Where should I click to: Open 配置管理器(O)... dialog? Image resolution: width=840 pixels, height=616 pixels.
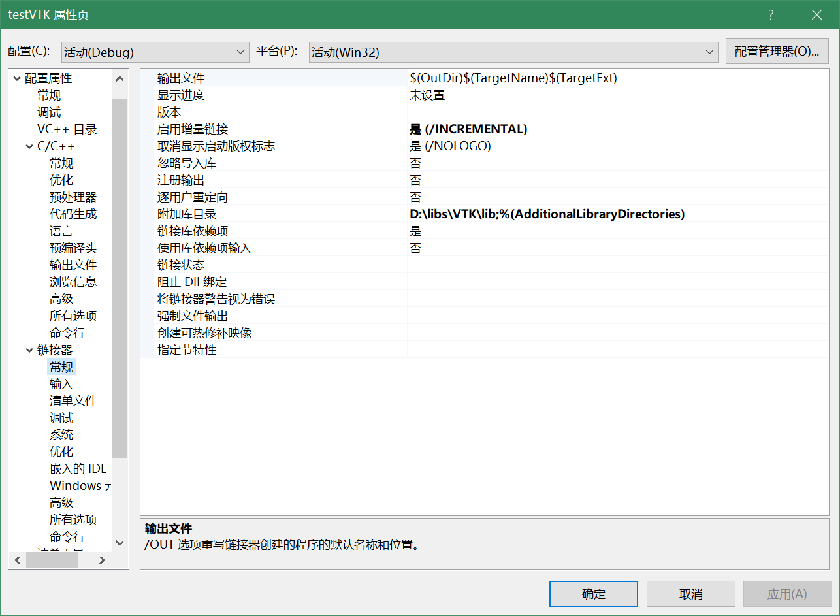pyautogui.click(x=777, y=52)
